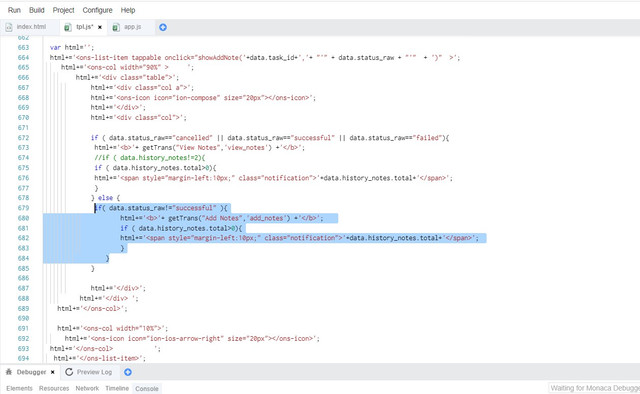Click line number 672 in gutter
Image resolution: width=640 pixels, height=394 pixels.
[23, 138]
